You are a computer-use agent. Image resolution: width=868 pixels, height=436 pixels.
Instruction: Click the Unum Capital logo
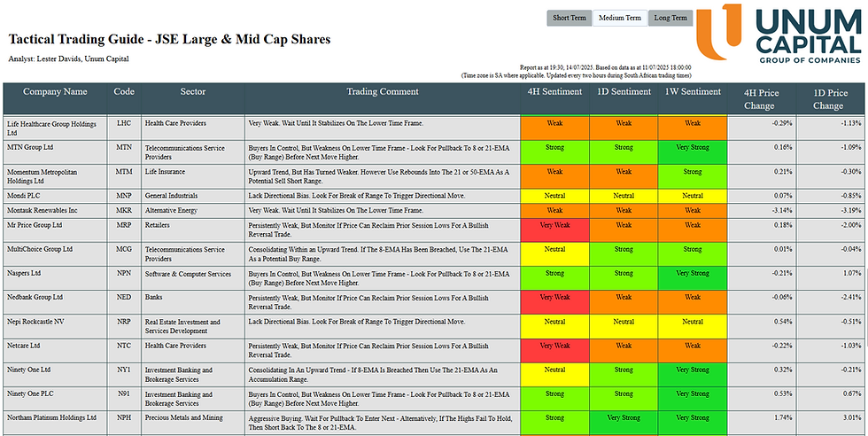779,34
